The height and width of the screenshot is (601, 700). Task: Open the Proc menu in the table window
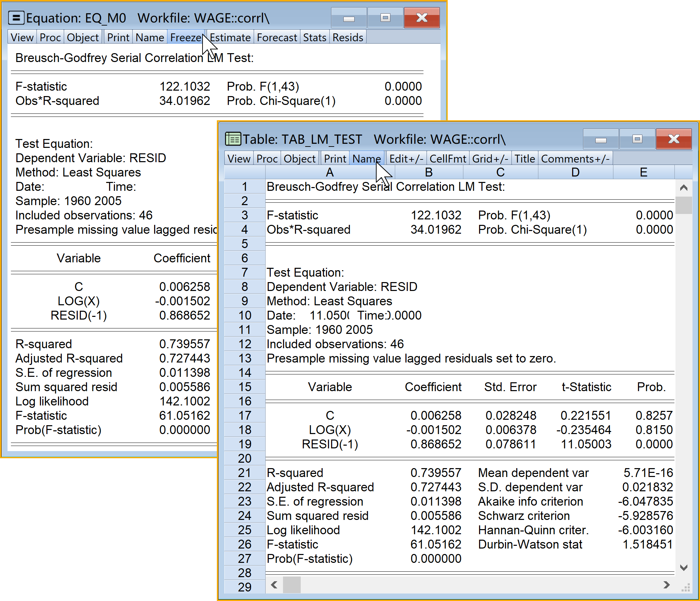pos(267,159)
